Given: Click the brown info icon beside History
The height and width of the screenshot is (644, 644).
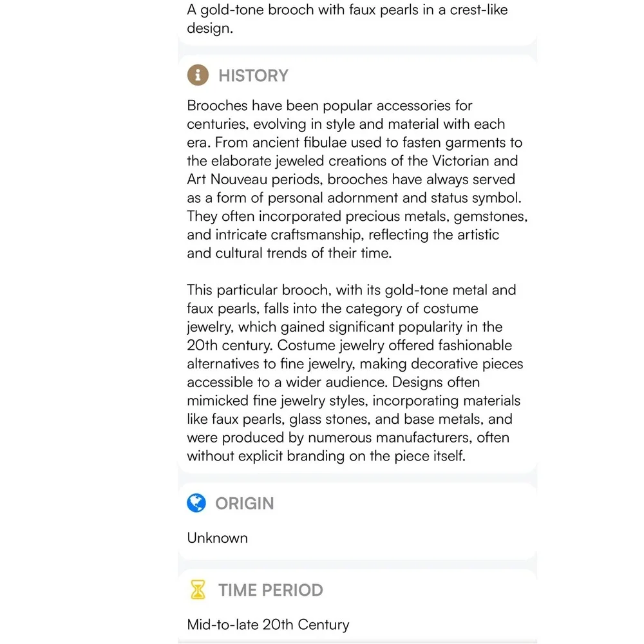Looking at the screenshot, I should pos(198,75).
